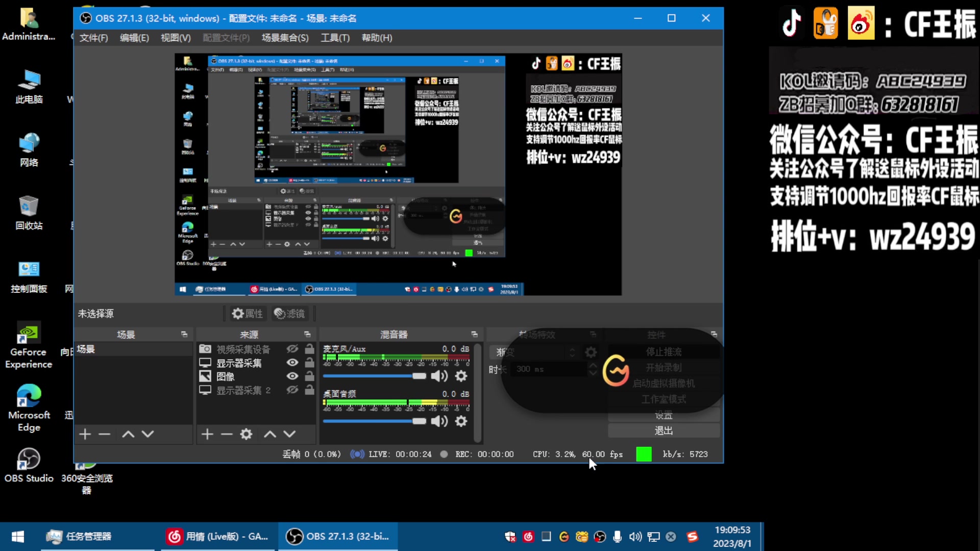Click the GeForce Experience desktop icon
This screenshot has width=980, height=551.
[x=29, y=345]
